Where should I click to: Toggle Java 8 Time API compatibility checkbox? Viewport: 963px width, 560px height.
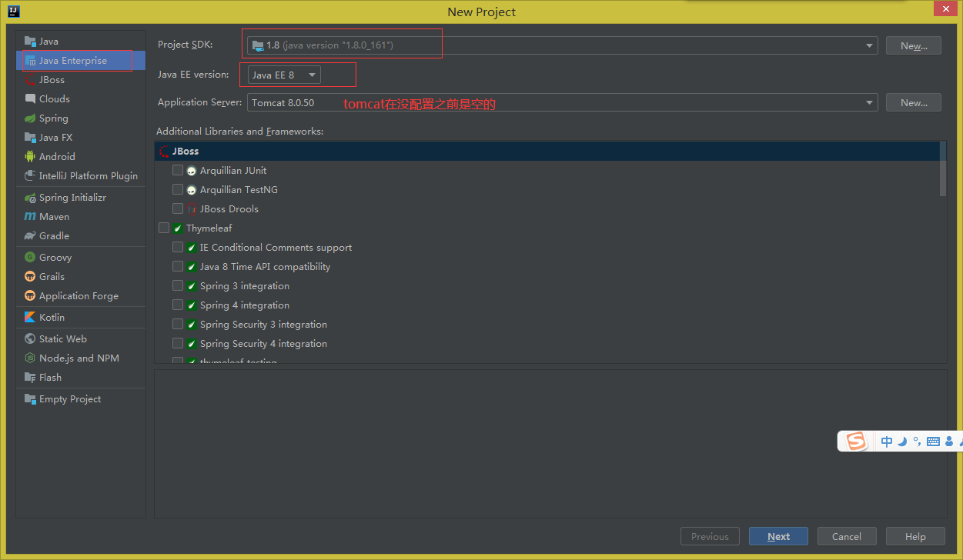178,266
